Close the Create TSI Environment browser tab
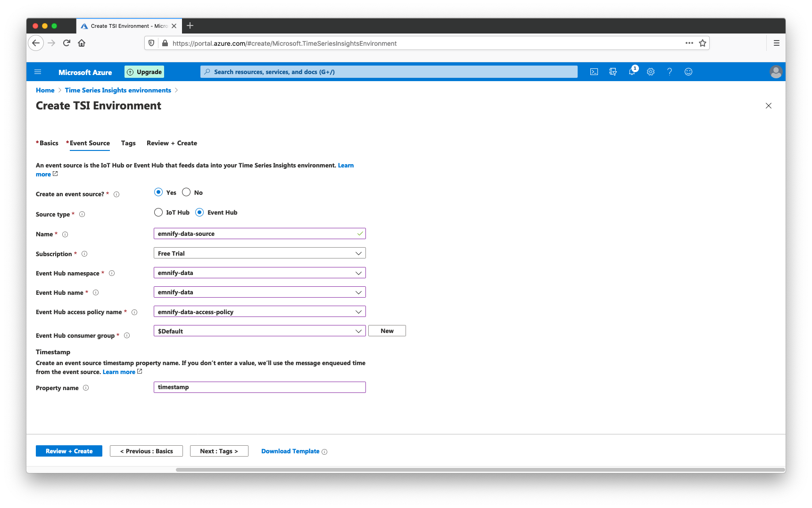Image resolution: width=812 pixels, height=508 pixels. (x=174, y=26)
